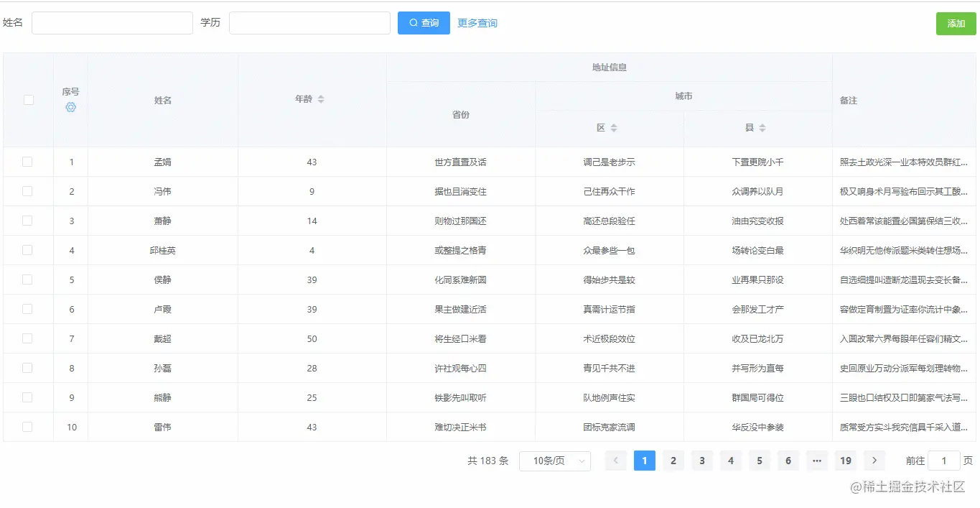This screenshot has height=508, width=980.
Task: Click the 前往 page number input
Action: (x=944, y=461)
